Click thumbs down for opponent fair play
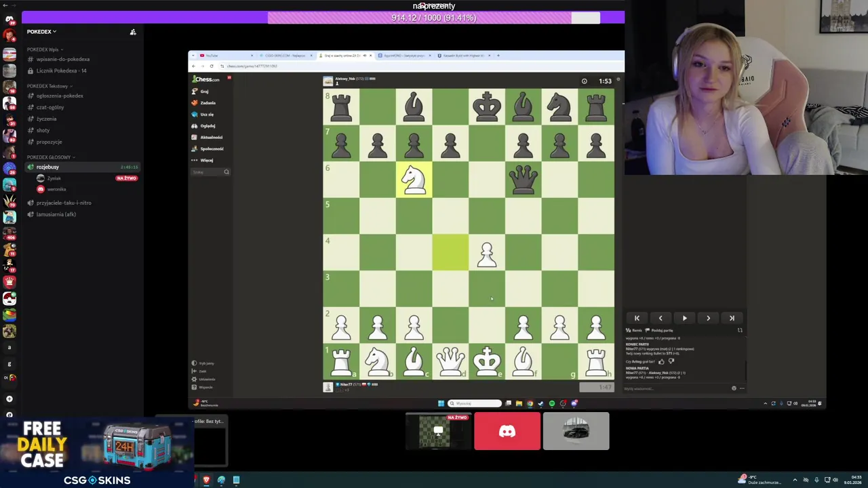Screen dimensions: 868x488 point(671,361)
